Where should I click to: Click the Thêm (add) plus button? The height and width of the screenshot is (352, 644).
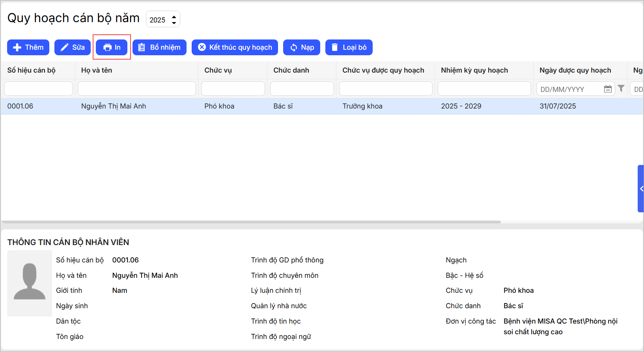click(28, 47)
